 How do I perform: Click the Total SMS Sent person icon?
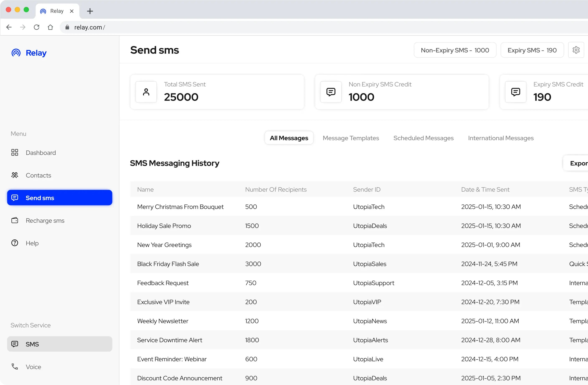pyautogui.click(x=146, y=92)
